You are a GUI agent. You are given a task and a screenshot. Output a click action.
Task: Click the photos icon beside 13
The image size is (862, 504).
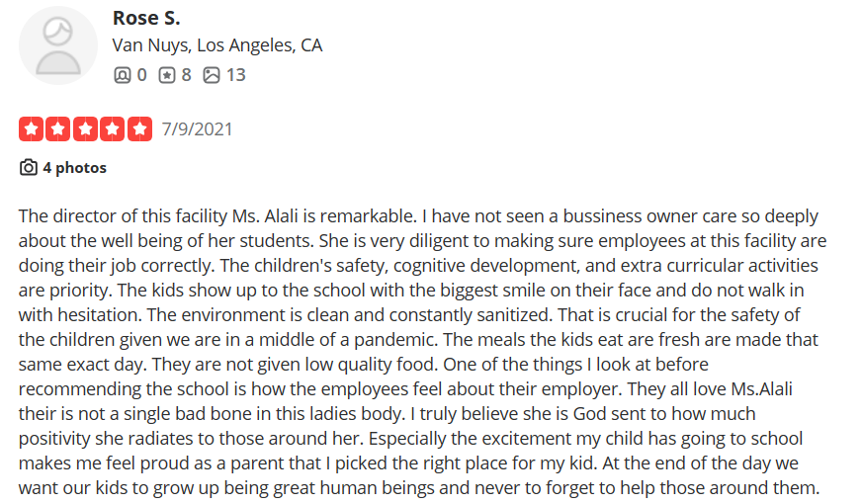tap(212, 75)
